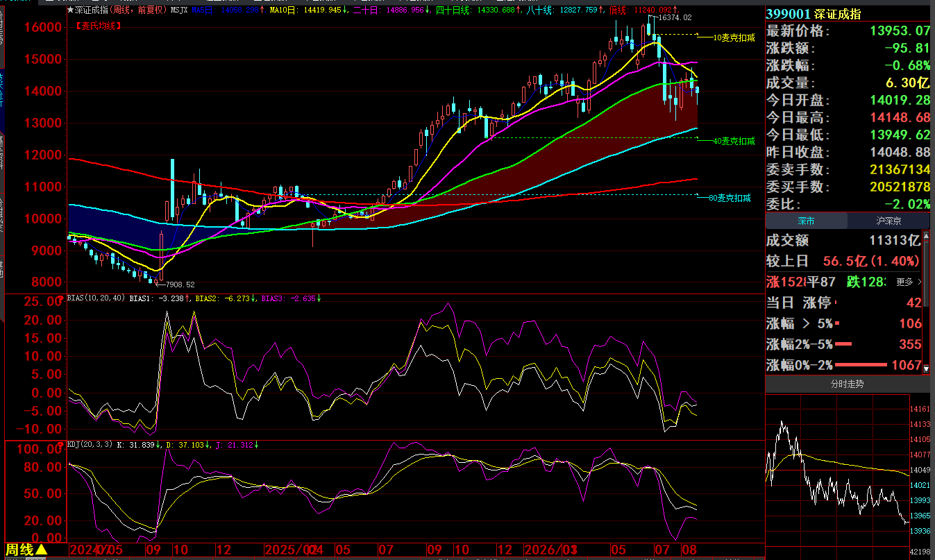Click the 7908.52 low price marker
Image resolution: width=935 pixels, height=560 pixels.
pyautogui.click(x=180, y=285)
